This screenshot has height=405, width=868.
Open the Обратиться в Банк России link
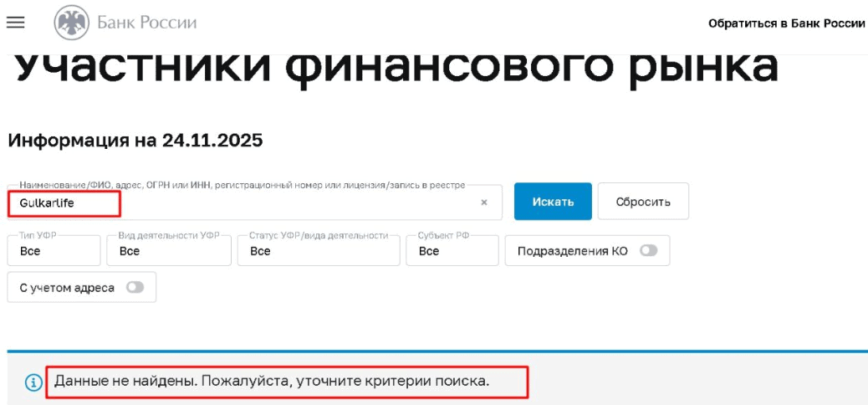point(786,23)
